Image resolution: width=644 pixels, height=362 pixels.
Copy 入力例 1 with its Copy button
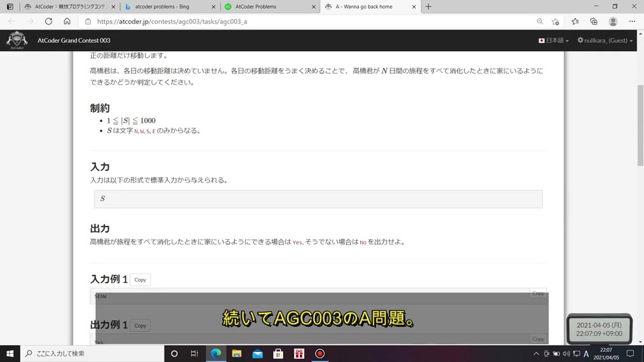pos(140,280)
